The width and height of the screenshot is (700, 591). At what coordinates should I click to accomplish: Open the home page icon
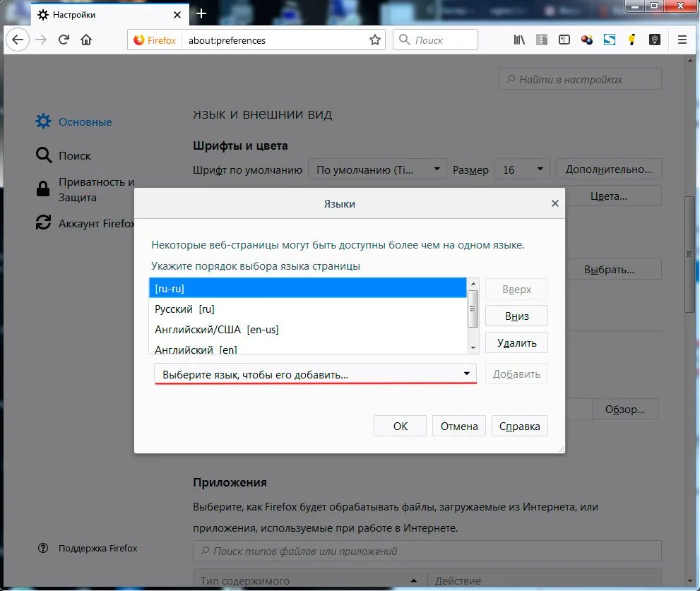click(86, 40)
